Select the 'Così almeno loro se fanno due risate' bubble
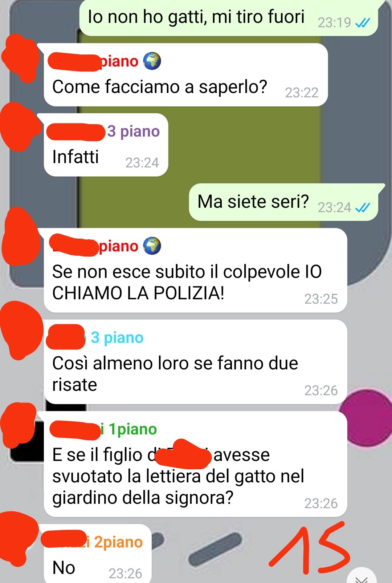 coord(195,362)
